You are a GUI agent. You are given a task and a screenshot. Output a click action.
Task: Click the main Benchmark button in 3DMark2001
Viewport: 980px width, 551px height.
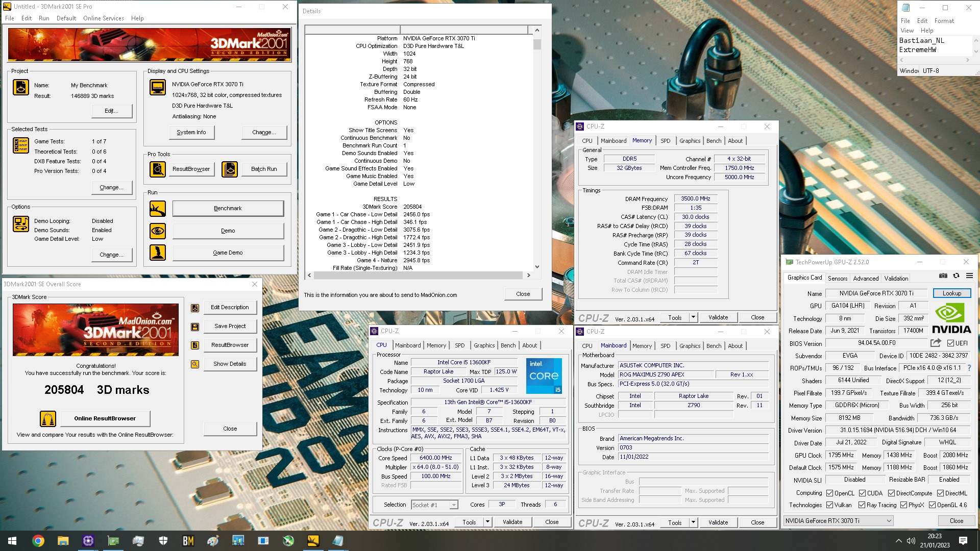click(228, 209)
